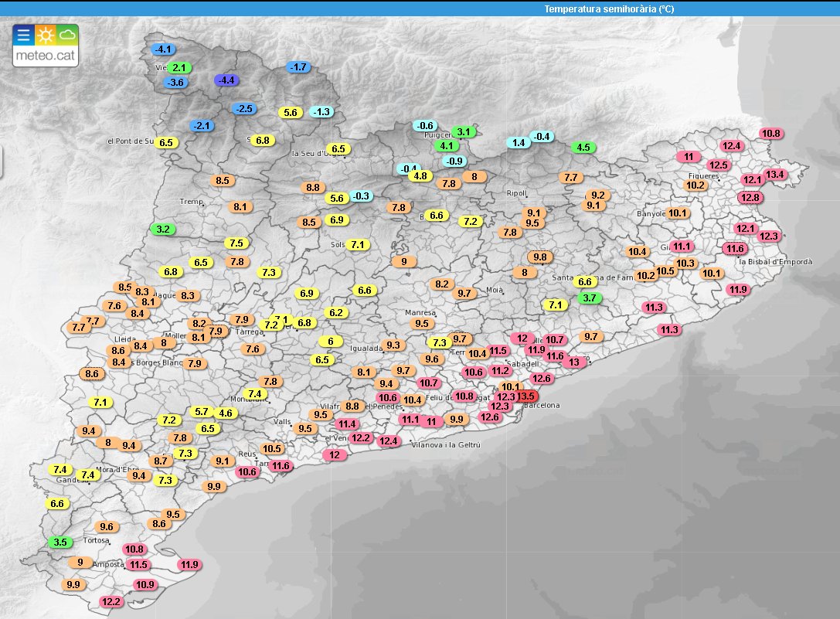Click the 12.6 marker near Sabadell
Viewport: 840px width, 619px height.
pyautogui.click(x=541, y=379)
